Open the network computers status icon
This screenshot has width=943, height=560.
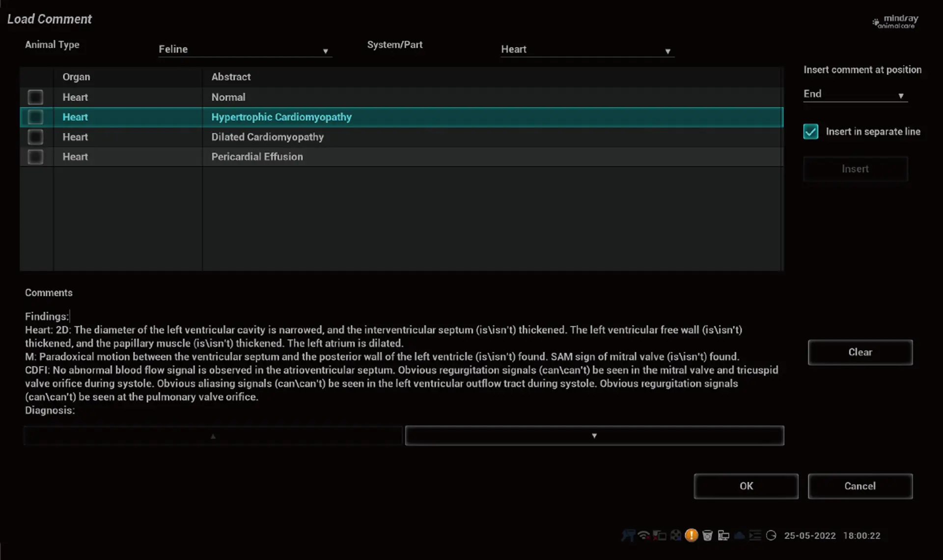pyautogui.click(x=723, y=535)
